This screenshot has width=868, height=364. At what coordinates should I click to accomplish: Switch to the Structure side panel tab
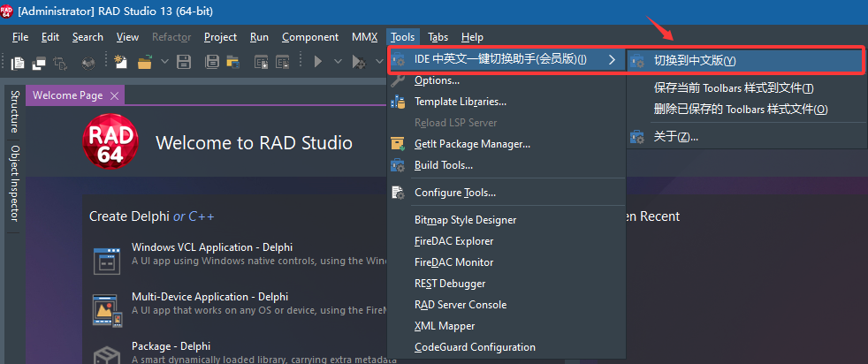(15, 110)
